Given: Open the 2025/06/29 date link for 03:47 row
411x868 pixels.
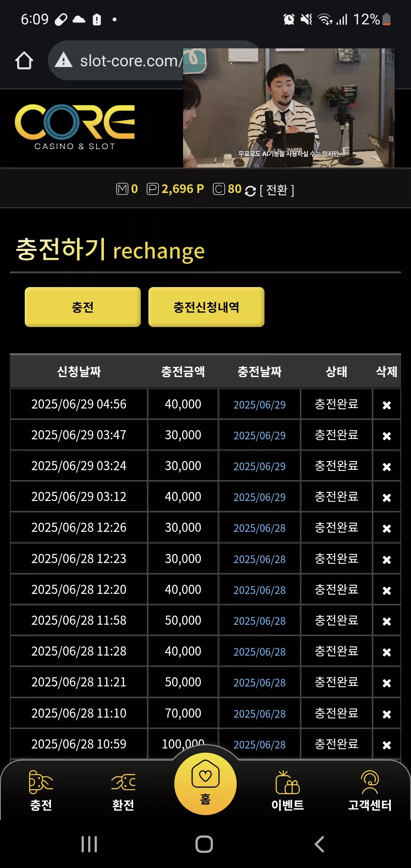Looking at the screenshot, I should tap(260, 436).
